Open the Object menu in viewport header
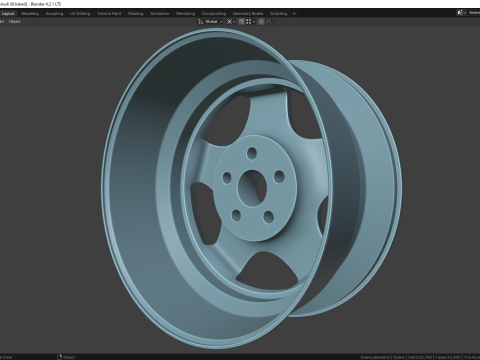Image resolution: width=480 pixels, height=360 pixels. [x=15, y=22]
